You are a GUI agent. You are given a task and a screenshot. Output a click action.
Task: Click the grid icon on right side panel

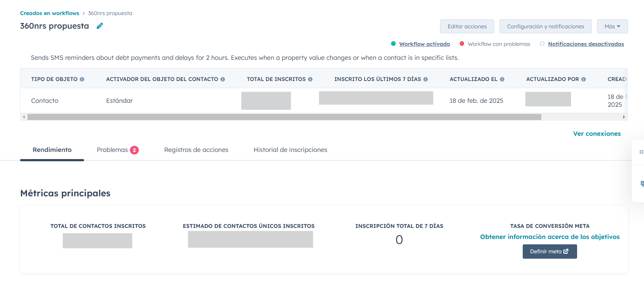[x=641, y=152]
